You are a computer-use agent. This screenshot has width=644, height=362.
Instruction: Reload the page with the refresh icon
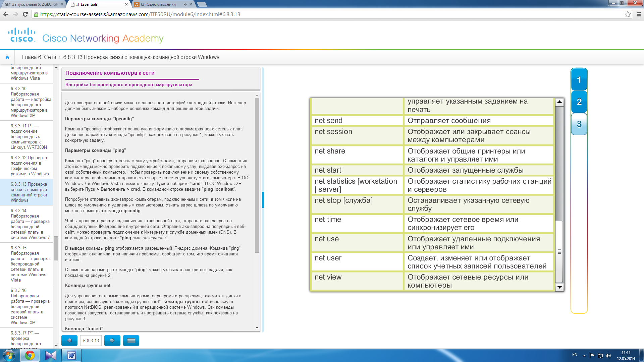pyautogui.click(x=25, y=14)
